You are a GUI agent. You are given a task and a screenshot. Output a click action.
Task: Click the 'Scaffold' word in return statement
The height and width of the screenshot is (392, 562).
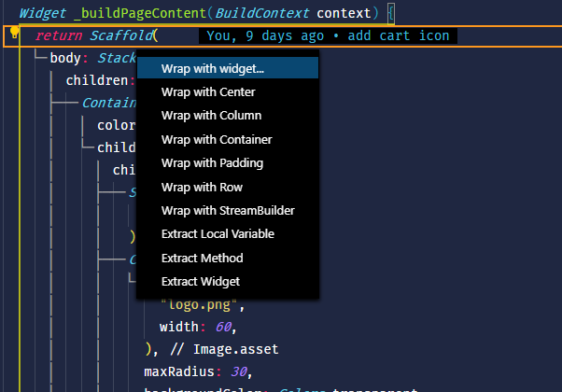[x=121, y=35]
